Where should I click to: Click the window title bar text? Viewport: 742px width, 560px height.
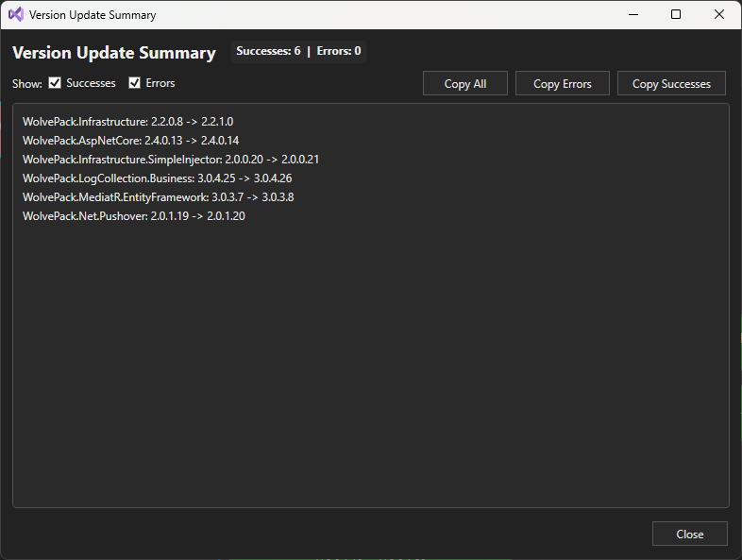coord(93,15)
